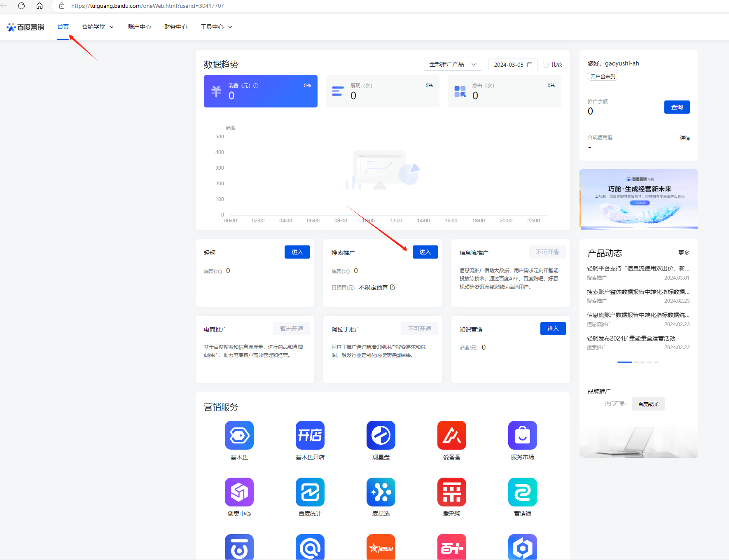Reload the page with browser refresh icon
Viewport: 729px width, 560px height.
coord(21,6)
